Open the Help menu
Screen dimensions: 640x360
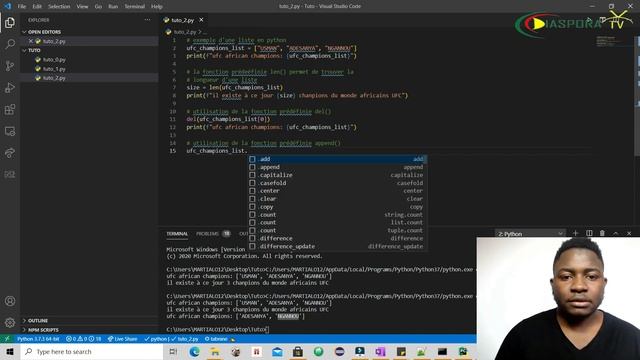click(157, 6)
